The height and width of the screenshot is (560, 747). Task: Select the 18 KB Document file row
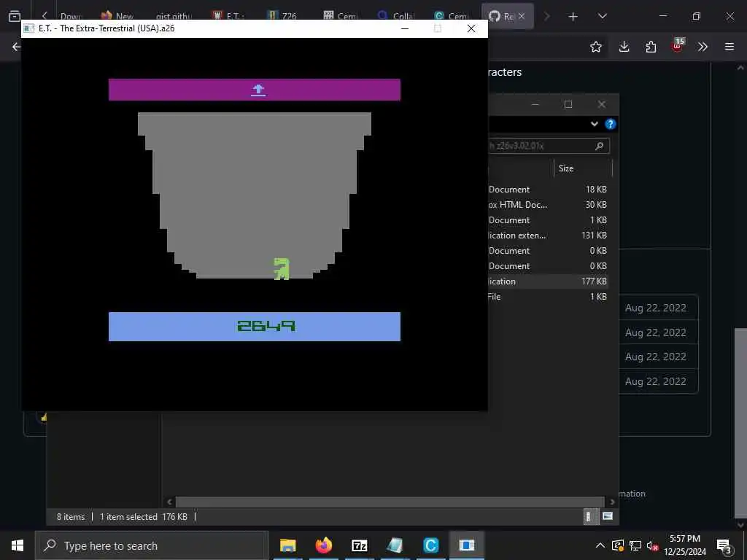pos(548,189)
